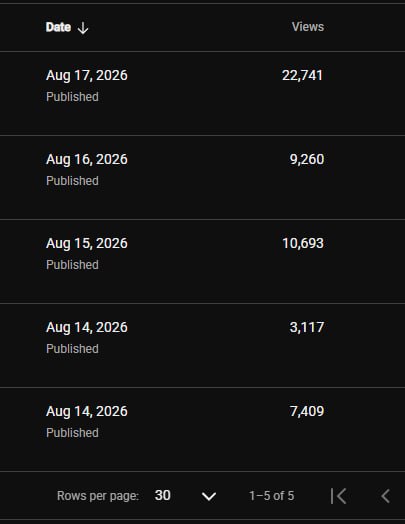405x524 pixels.
Task: Select the Aug 16, 2026 date entry
Action: point(87,159)
